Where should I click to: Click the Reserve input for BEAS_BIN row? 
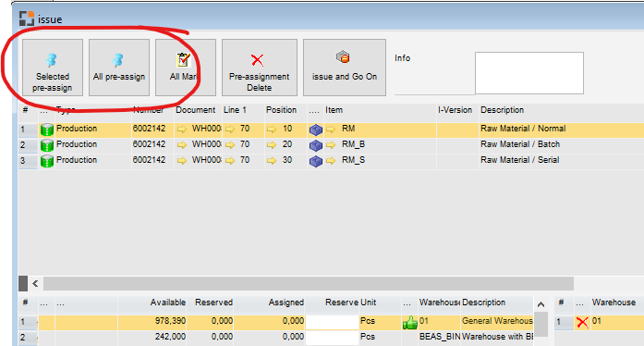pyautogui.click(x=333, y=337)
